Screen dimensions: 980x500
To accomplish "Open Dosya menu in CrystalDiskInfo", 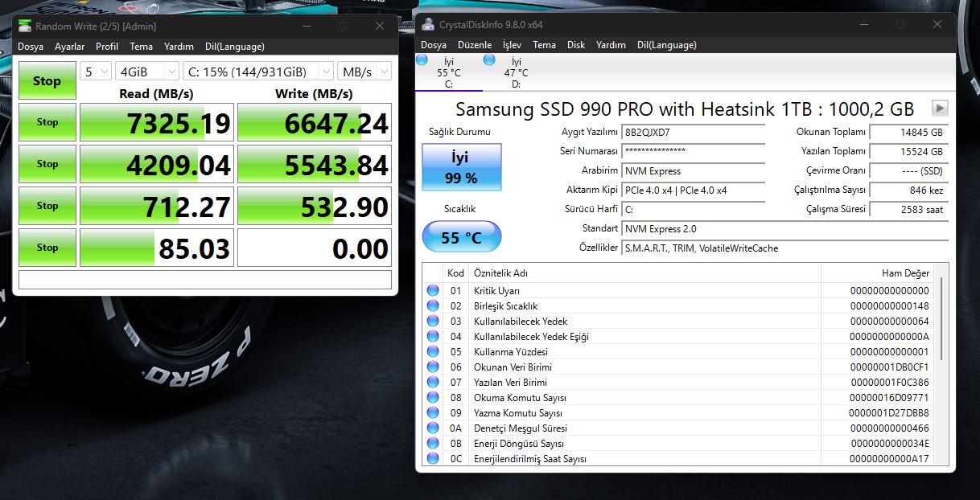I will tap(434, 45).
